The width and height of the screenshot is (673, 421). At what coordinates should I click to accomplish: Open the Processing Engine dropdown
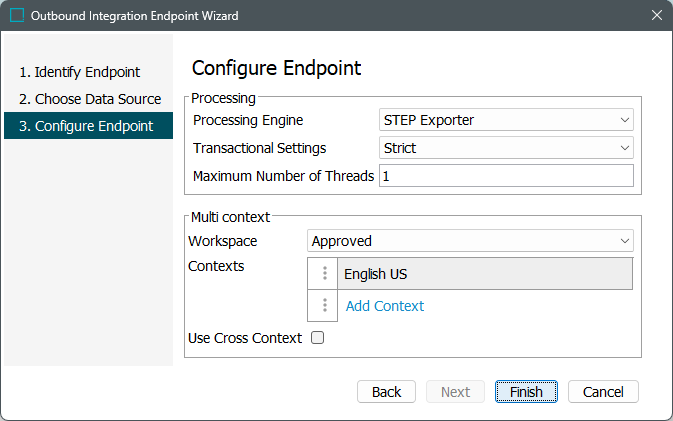tap(506, 120)
